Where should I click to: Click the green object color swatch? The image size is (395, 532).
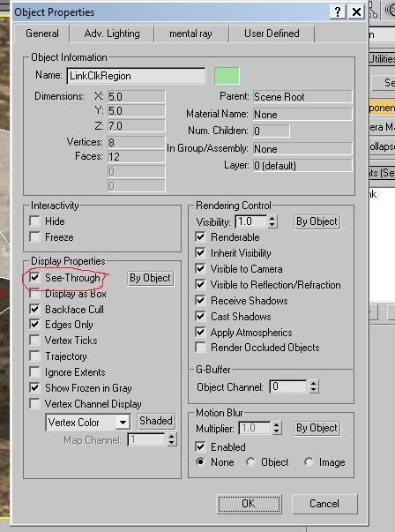[227, 76]
